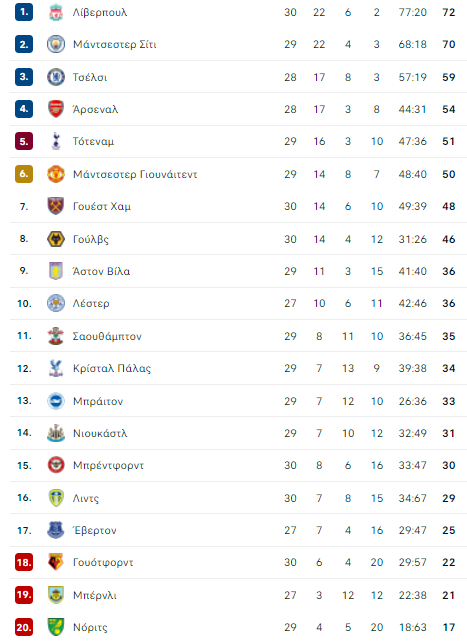Click the Manchester City crest icon

point(56,44)
